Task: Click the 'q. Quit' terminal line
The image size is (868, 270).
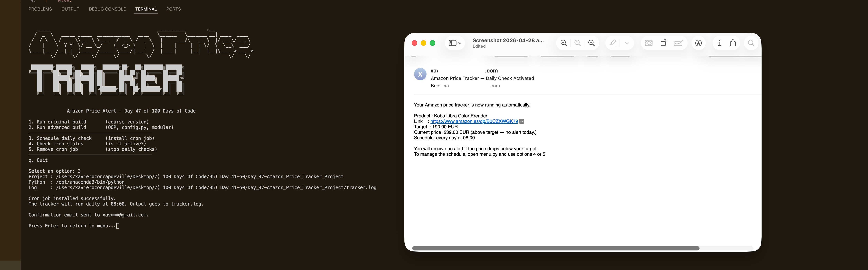Action: point(38,160)
